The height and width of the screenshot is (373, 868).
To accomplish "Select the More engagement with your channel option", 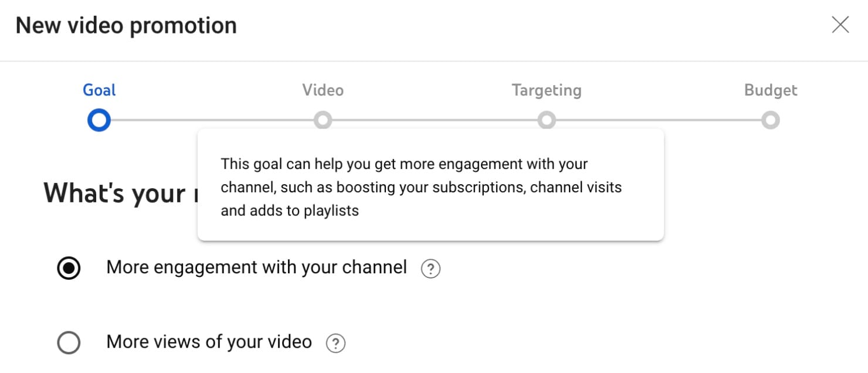I will pyautogui.click(x=68, y=268).
